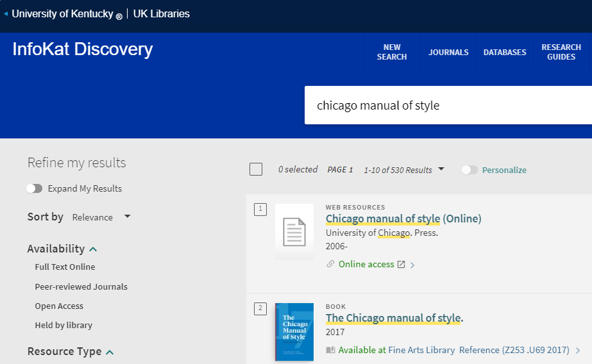The width and height of the screenshot is (592, 364).
Task: Click the chevron after Reference call number
Action: click(578, 351)
